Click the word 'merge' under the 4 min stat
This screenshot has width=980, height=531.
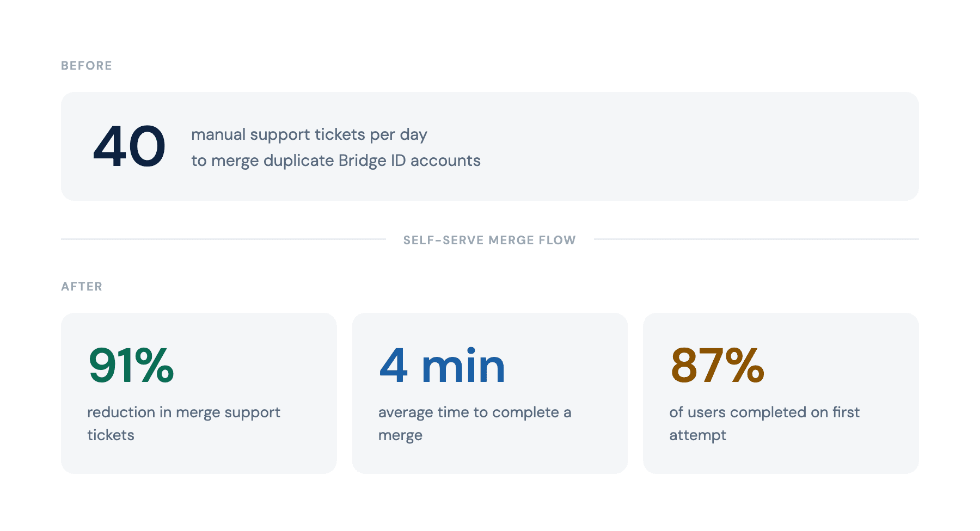click(x=400, y=436)
